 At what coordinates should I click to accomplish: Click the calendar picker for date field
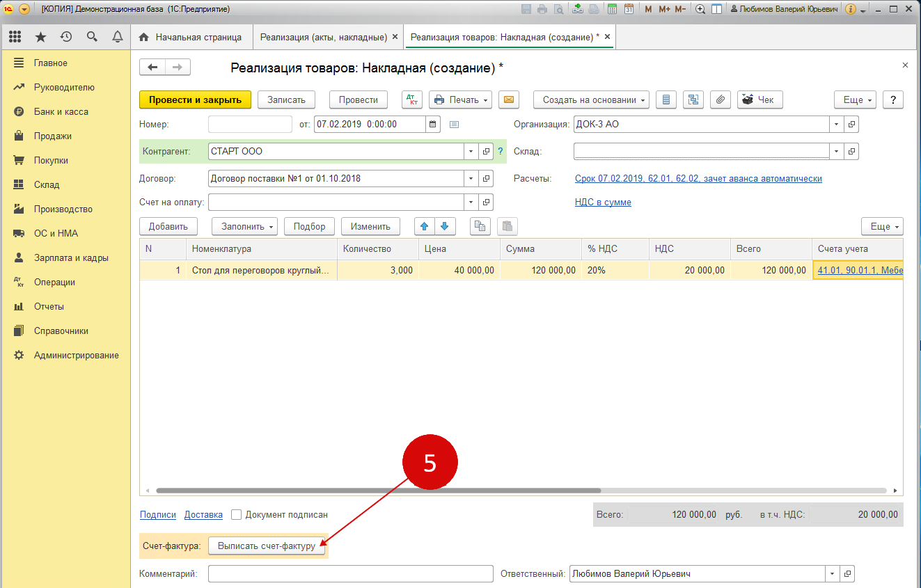pyautogui.click(x=433, y=125)
